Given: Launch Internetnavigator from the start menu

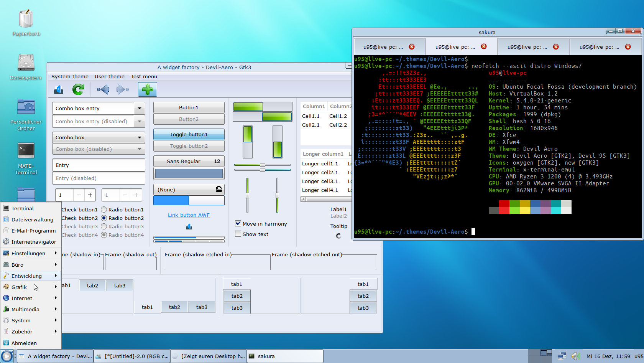Looking at the screenshot, I should pos(31,242).
